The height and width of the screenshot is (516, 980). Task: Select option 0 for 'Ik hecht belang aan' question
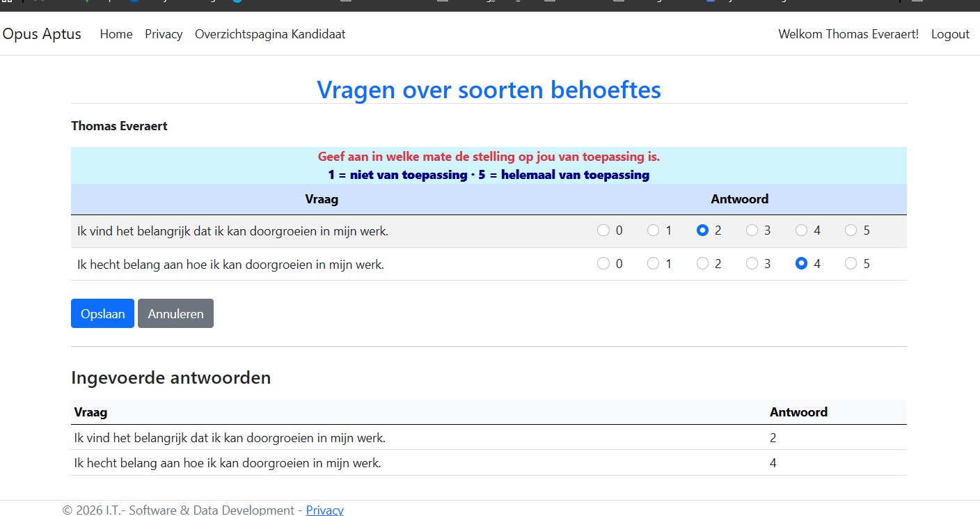pos(603,263)
